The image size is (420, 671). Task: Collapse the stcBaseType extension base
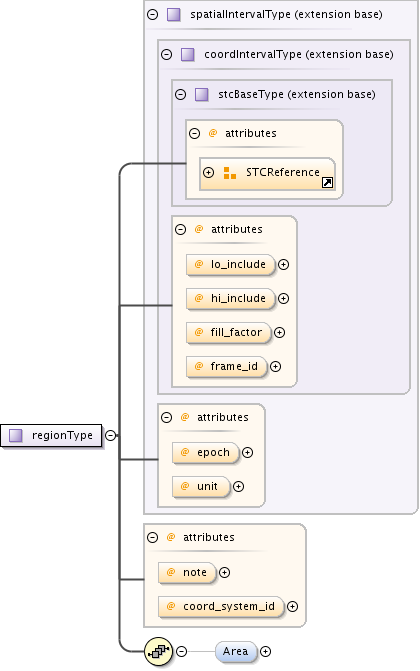[x=181, y=94]
